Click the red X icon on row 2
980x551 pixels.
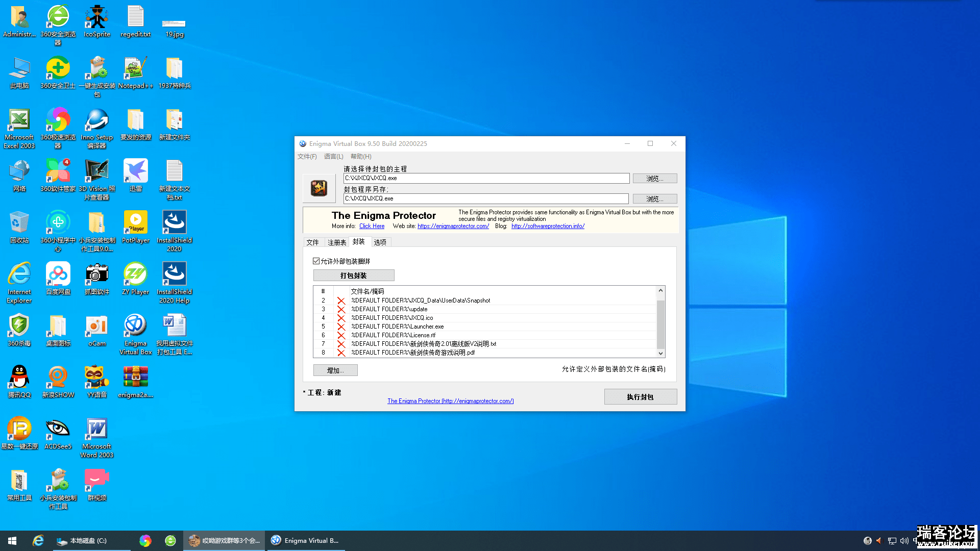[341, 300]
